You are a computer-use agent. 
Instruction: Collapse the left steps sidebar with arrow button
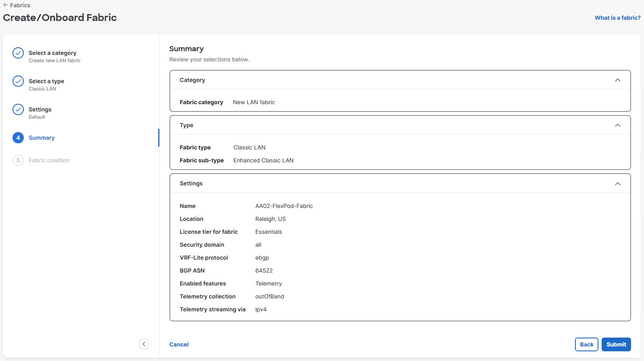pos(144,344)
